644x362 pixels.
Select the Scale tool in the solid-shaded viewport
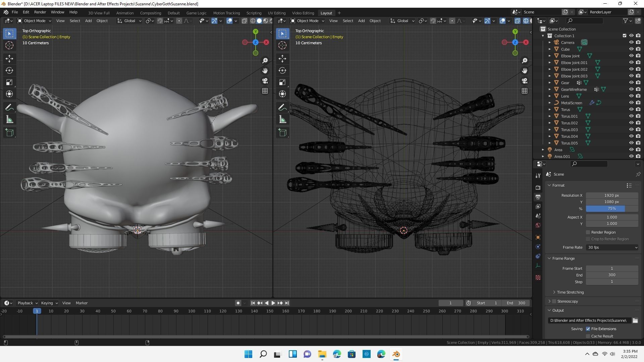click(9, 82)
